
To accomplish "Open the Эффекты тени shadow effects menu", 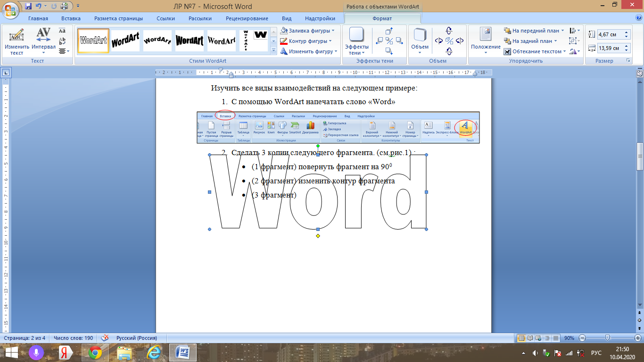I will pos(357,41).
